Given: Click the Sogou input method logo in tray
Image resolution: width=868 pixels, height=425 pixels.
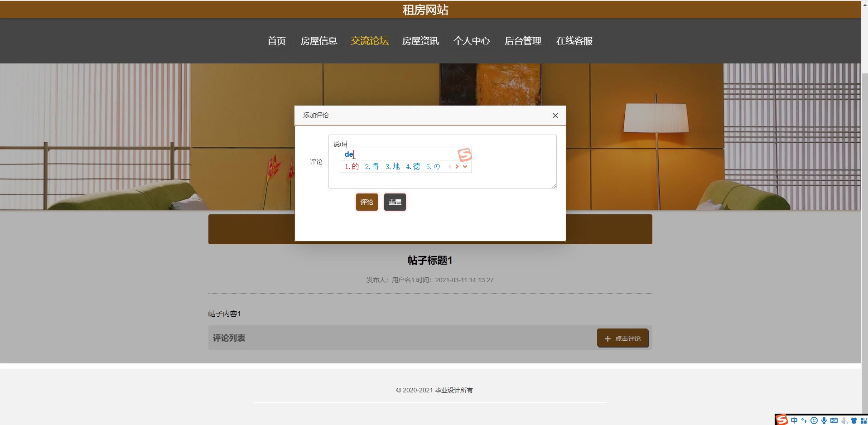Looking at the screenshot, I should [x=782, y=420].
